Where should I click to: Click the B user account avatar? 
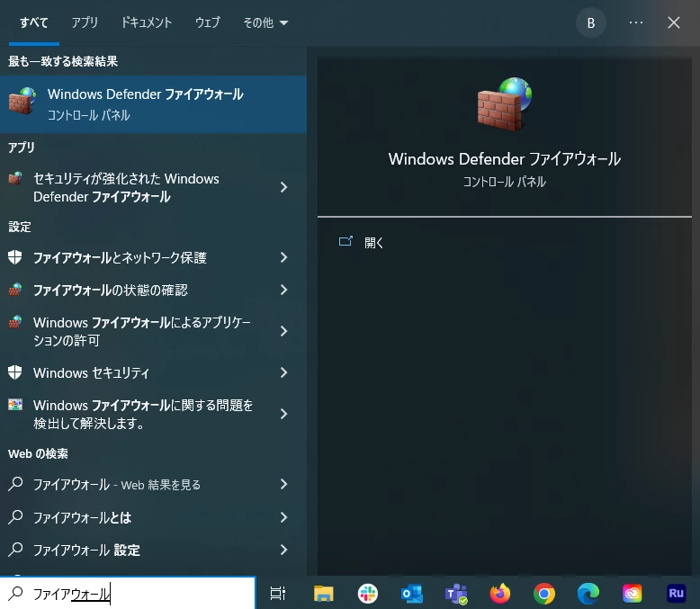[590, 22]
